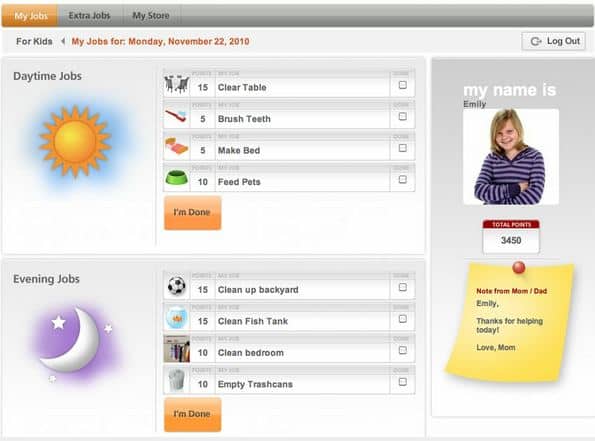Click the name Emily under 'my name is'

[x=474, y=104]
